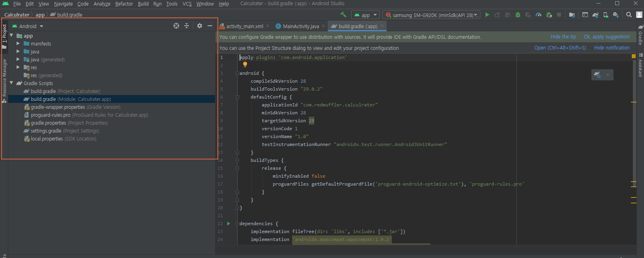Viewport: 644px width, 258px height.
Task: Click the highlighted targetSdkVersion value 28
Action: click(x=312, y=121)
